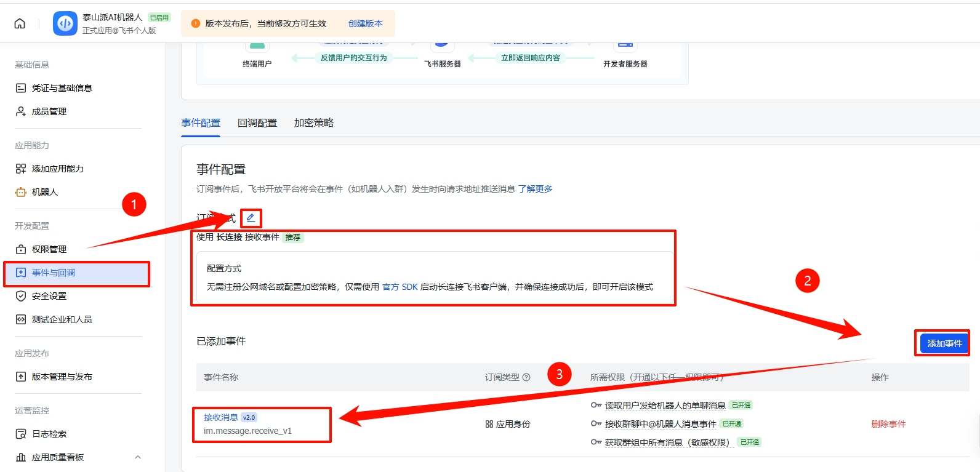Click the 删除事件 link
The image size is (980, 472).
pos(888,424)
